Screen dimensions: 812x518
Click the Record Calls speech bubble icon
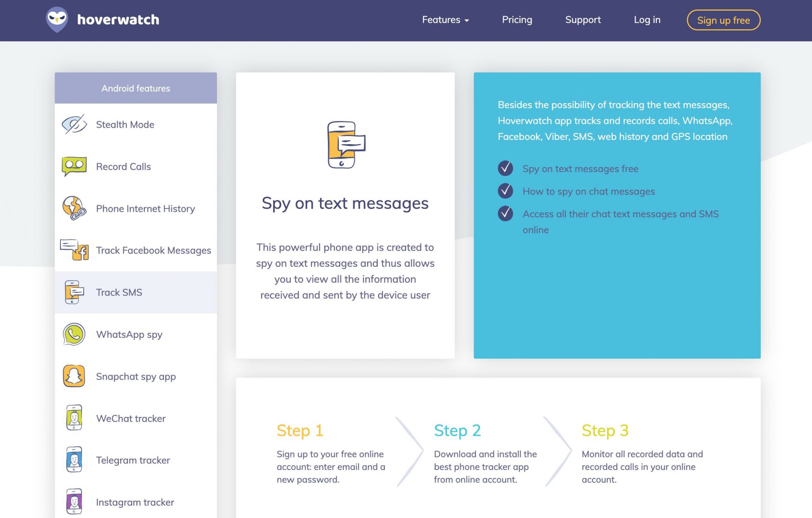pyautogui.click(x=74, y=166)
